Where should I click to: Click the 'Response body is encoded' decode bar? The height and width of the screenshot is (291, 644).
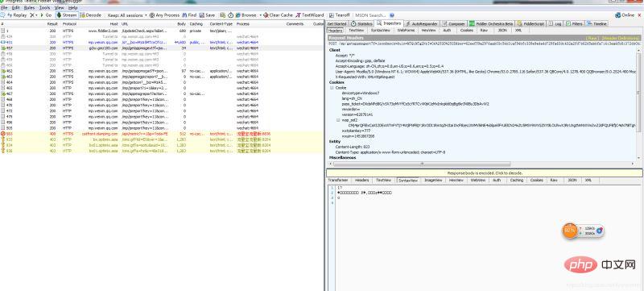point(485,173)
